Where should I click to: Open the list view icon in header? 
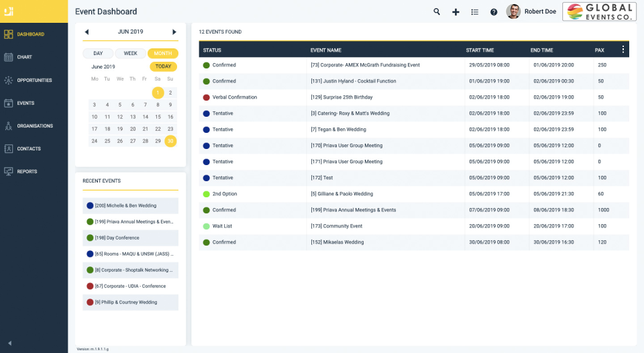pyautogui.click(x=475, y=11)
